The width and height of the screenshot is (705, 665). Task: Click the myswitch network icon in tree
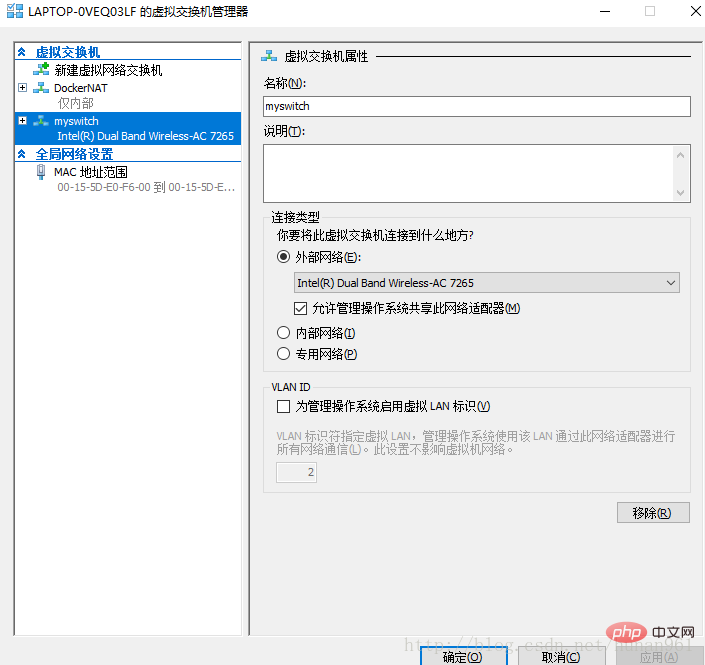click(41, 121)
